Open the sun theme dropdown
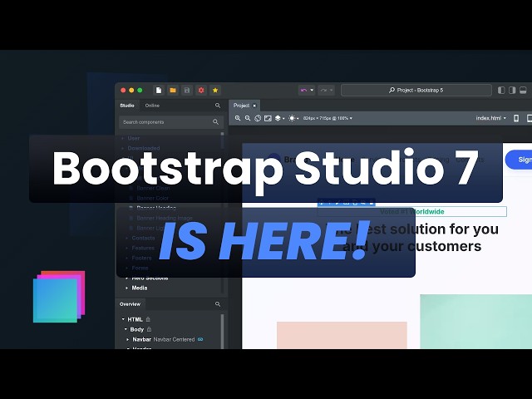 point(293,118)
